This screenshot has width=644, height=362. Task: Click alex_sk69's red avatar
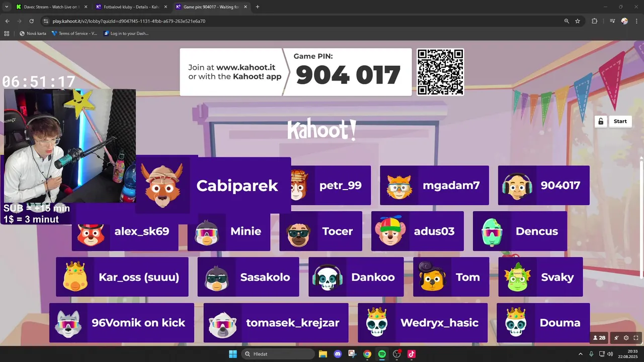91,233
